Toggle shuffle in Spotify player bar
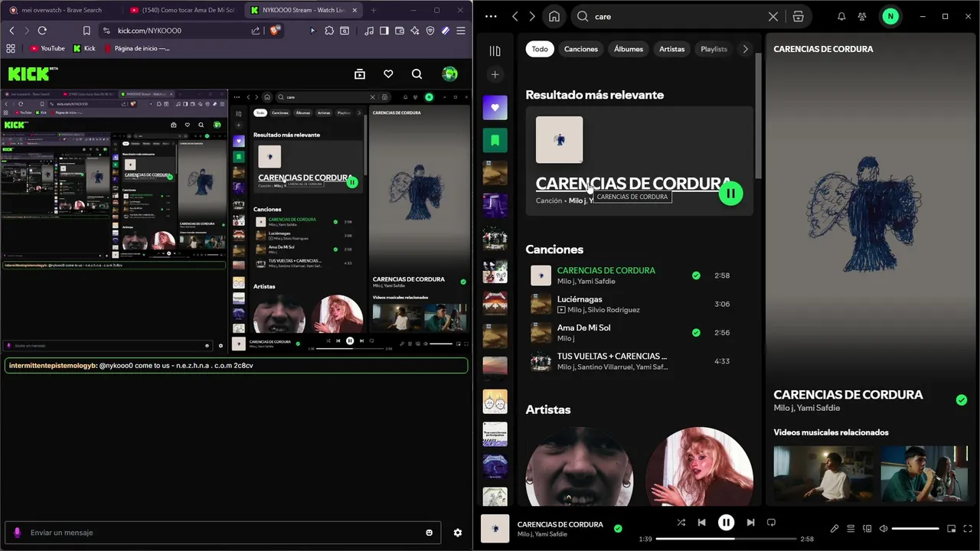980x551 pixels. pos(681,523)
